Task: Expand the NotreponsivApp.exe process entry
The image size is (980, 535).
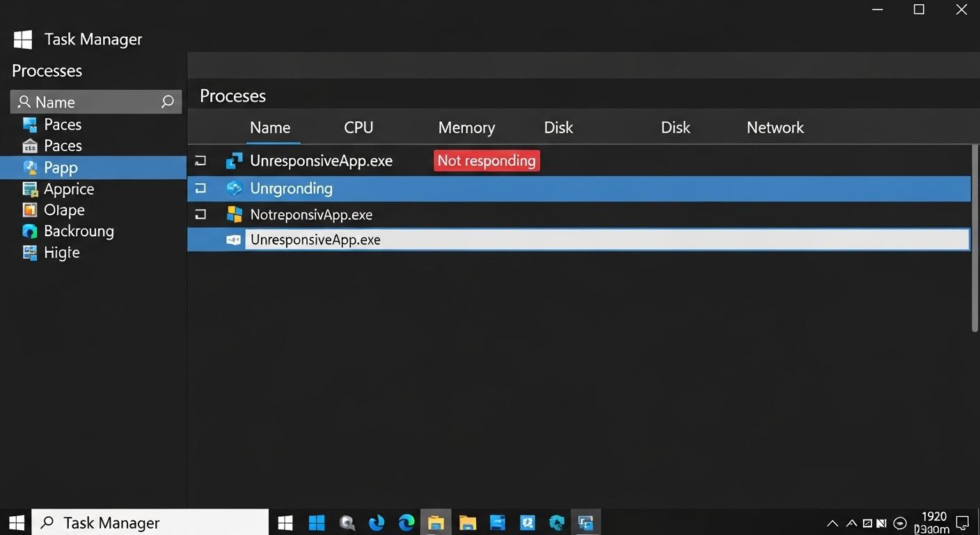Action: [200, 214]
